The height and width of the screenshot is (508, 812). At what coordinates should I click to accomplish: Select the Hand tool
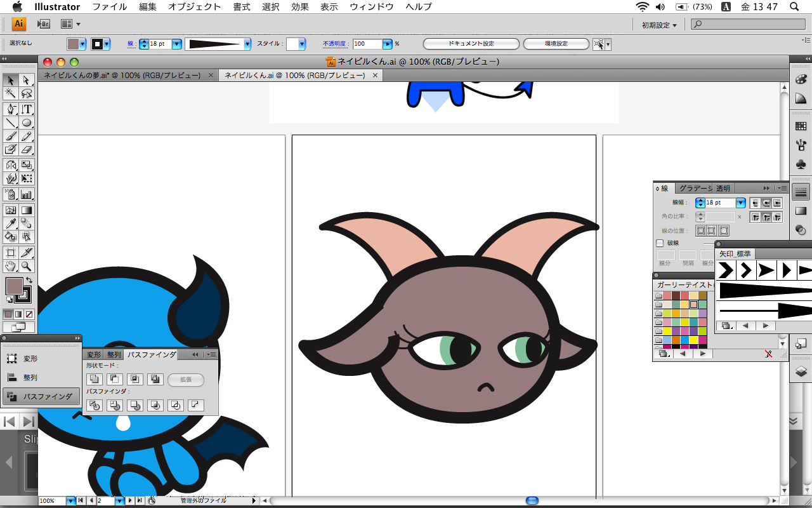click(x=10, y=267)
